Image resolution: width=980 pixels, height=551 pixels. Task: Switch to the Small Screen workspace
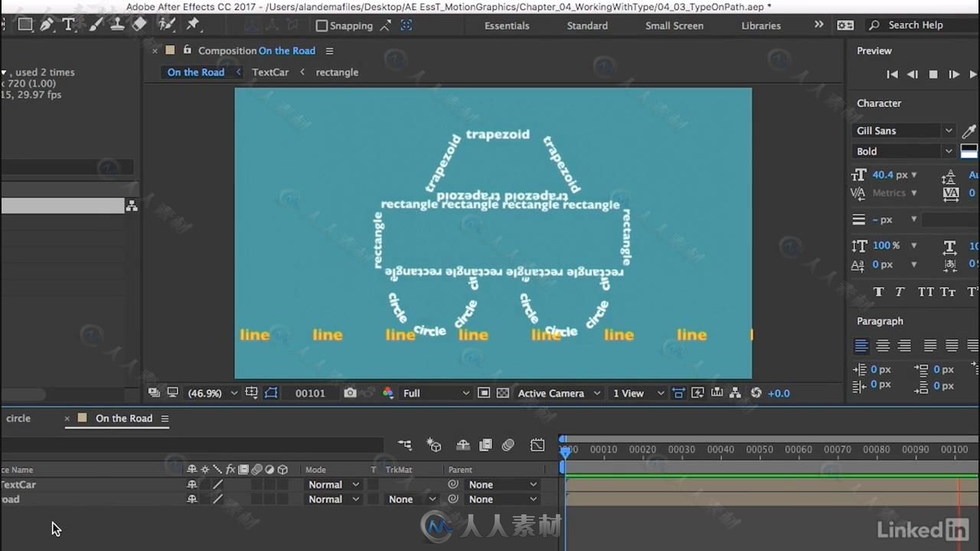675,25
